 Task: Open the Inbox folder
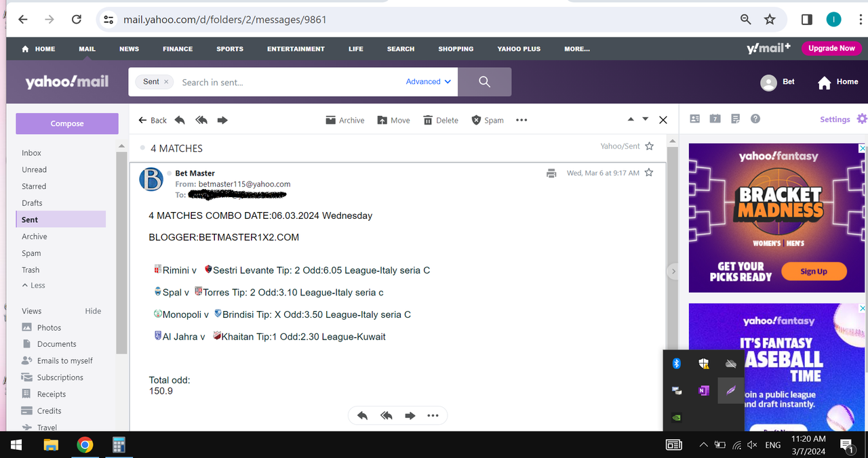(x=31, y=153)
